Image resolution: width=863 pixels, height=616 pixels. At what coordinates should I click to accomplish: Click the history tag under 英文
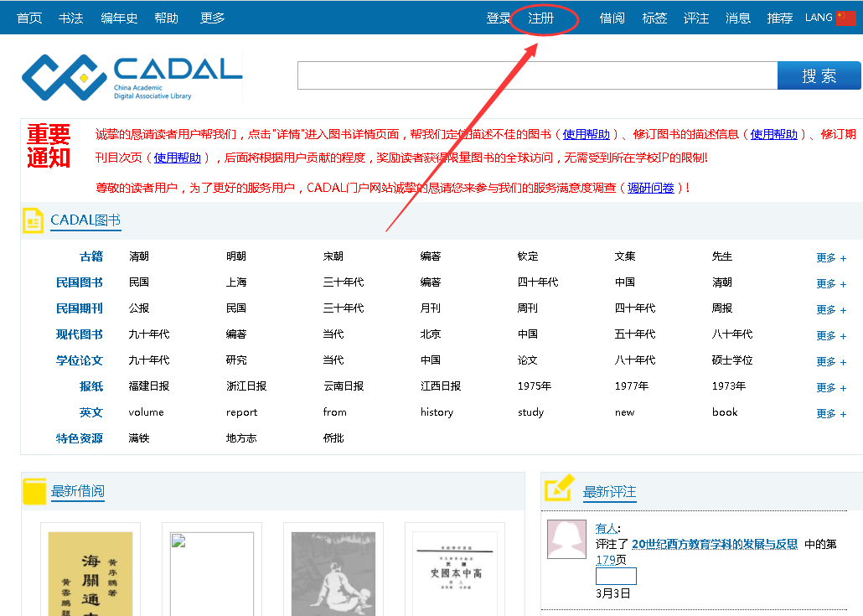click(437, 412)
